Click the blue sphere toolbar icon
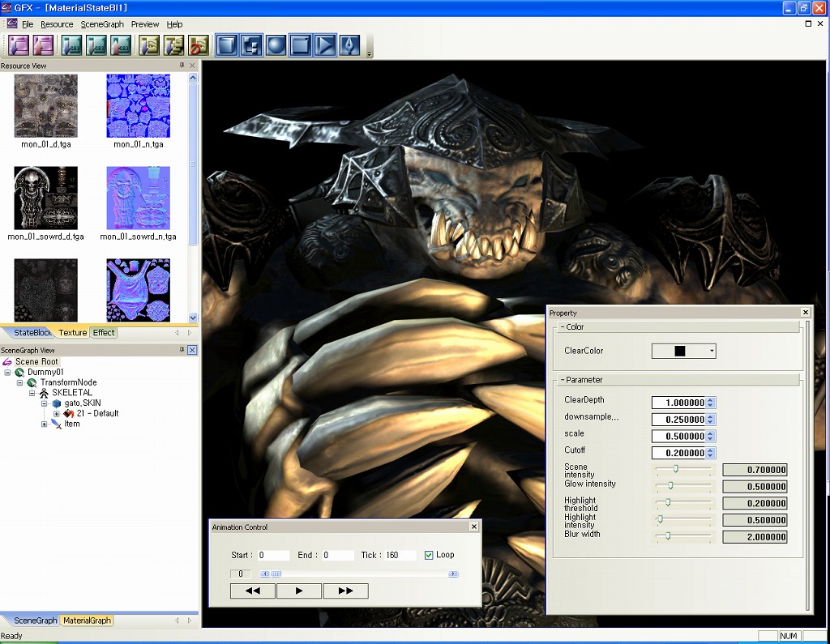 pos(276,45)
